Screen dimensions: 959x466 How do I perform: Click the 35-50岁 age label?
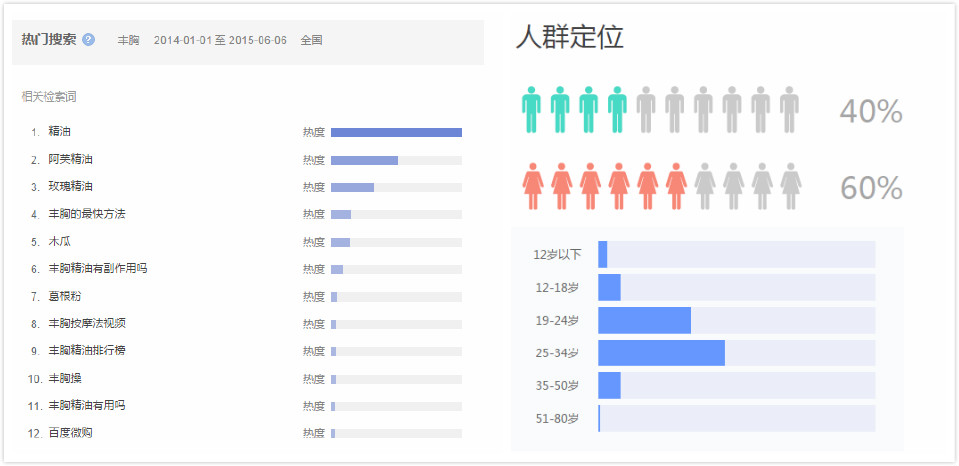(556, 386)
